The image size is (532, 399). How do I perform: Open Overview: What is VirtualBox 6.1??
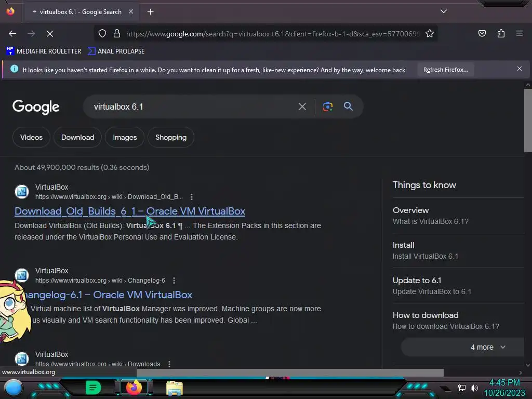(x=458, y=216)
